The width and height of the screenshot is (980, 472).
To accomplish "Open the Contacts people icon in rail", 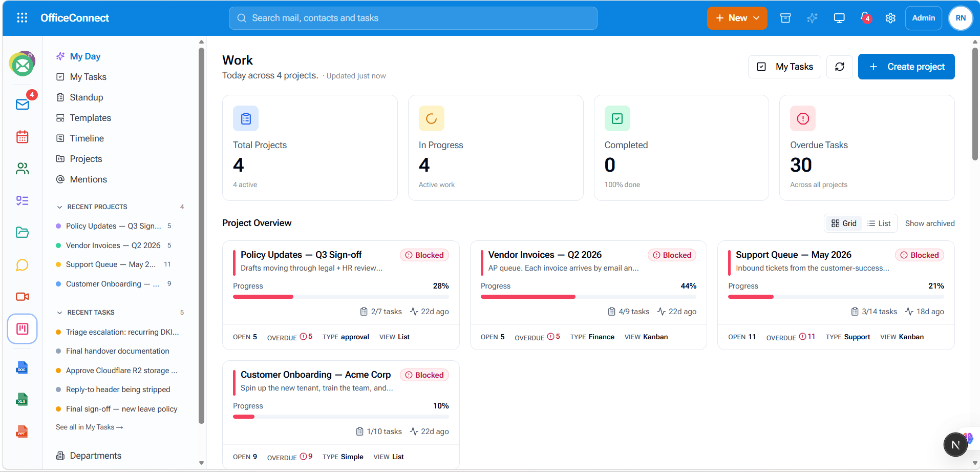I will pos(23,169).
